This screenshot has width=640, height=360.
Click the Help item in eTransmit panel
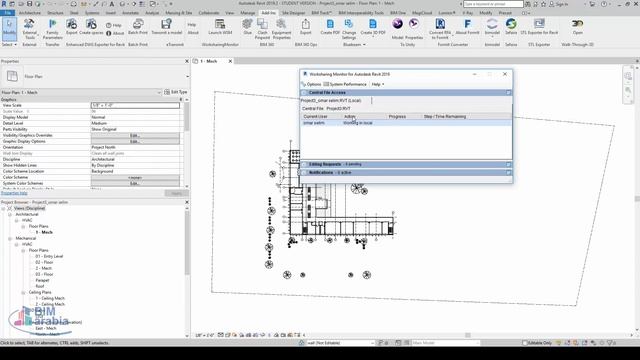[192, 25]
